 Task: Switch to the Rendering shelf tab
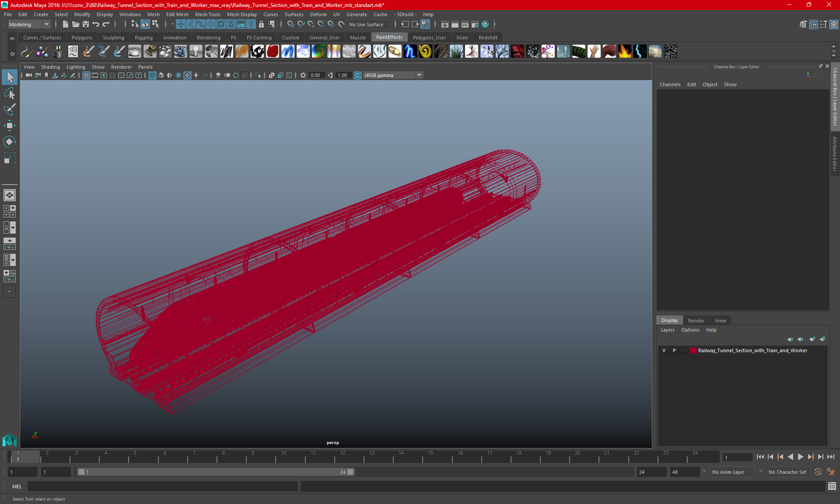coord(208,38)
